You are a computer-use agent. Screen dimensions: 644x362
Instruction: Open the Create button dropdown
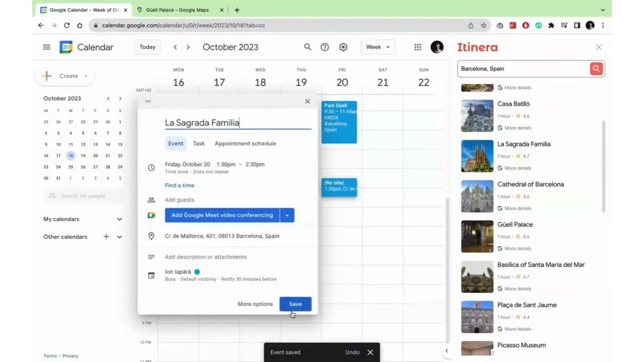coord(86,76)
